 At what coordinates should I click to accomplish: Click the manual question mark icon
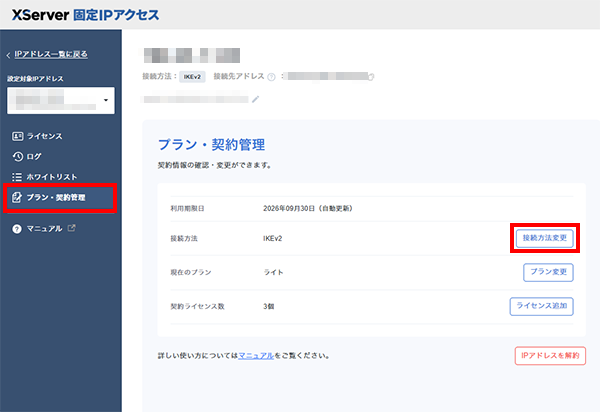click(x=17, y=229)
